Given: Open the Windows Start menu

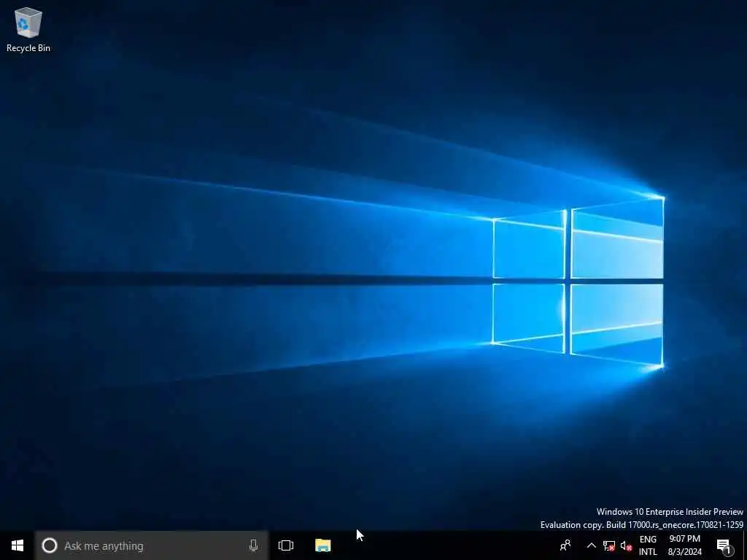Looking at the screenshot, I should [x=18, y=545].
